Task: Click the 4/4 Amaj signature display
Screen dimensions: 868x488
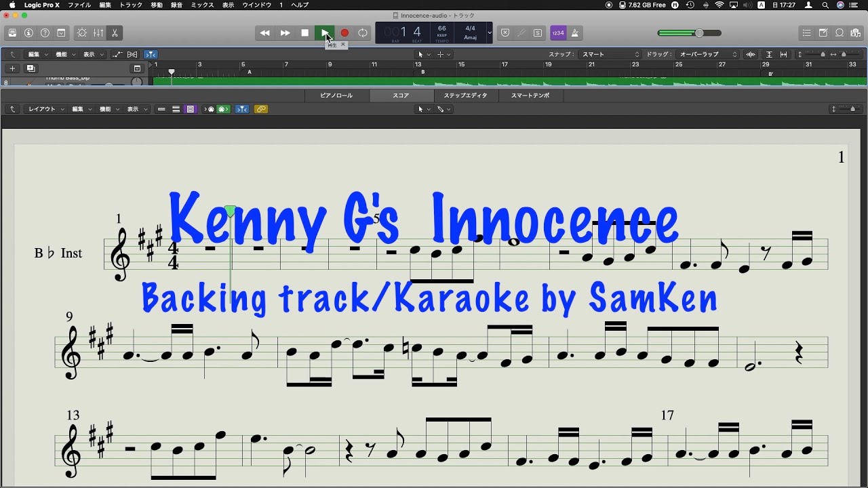Action: [470, 33]
